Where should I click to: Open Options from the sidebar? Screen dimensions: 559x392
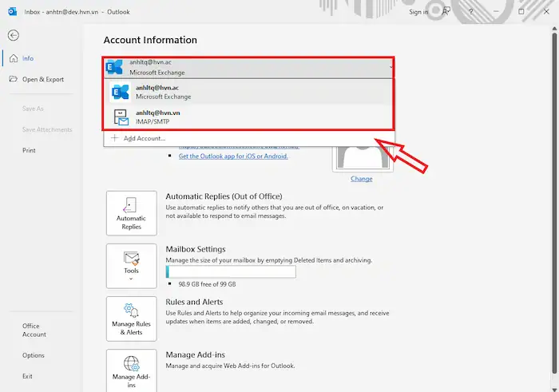[34, 355]
